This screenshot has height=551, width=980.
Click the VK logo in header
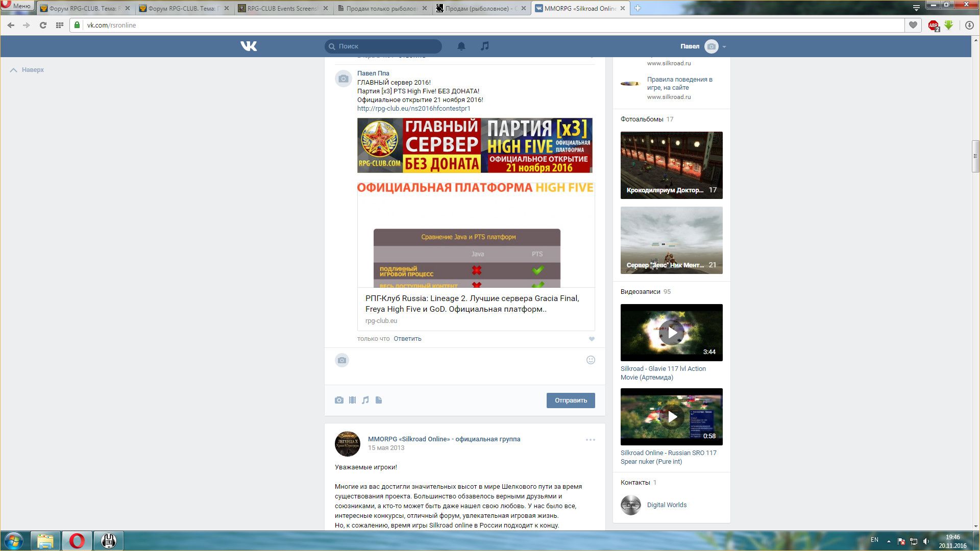coord(249,46)
